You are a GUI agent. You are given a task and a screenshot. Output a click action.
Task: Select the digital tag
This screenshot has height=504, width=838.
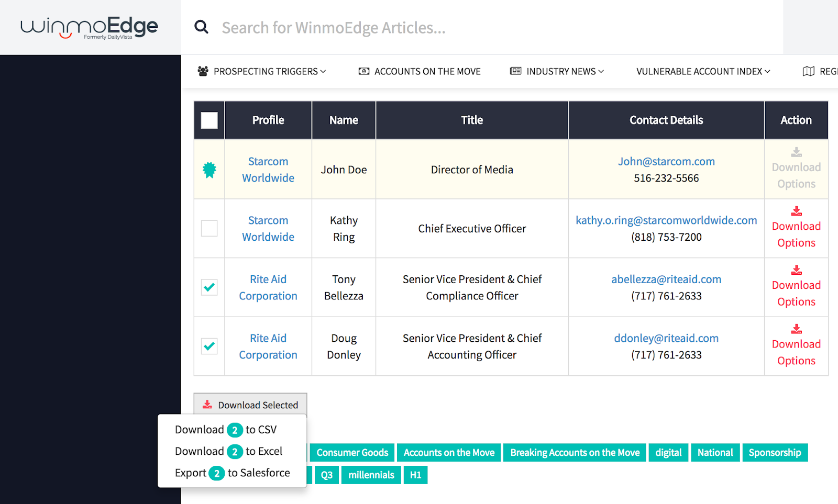[668, 453]
